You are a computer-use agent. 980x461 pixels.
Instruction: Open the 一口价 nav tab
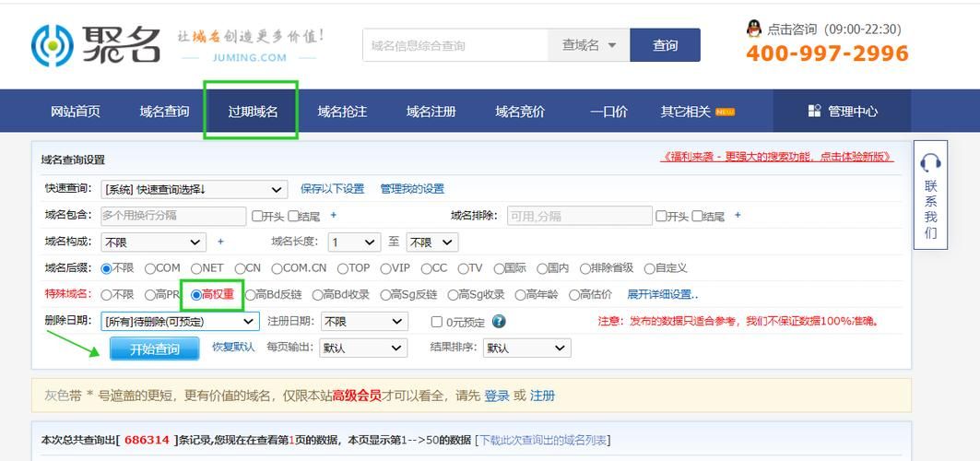coord(608,112)
